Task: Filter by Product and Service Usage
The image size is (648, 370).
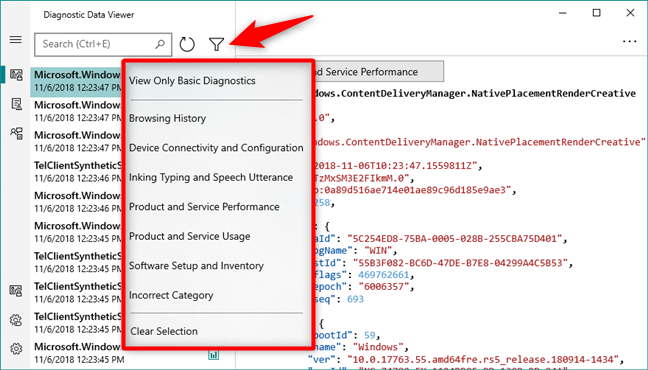Action: (189, 236)
